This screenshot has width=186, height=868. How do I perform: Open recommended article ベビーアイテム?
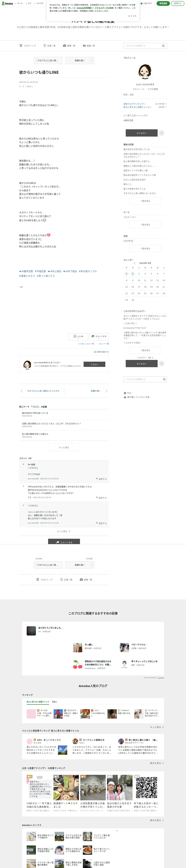point(139,645)
